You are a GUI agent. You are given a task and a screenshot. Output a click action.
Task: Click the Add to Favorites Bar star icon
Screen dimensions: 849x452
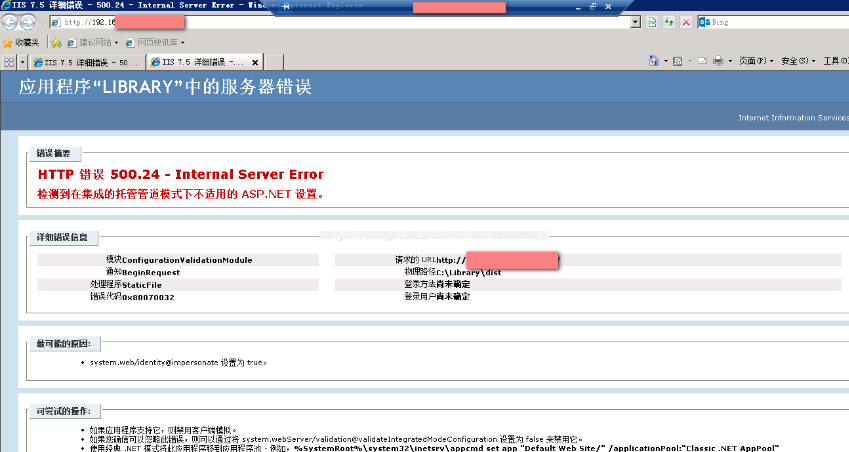click(56, 42)
